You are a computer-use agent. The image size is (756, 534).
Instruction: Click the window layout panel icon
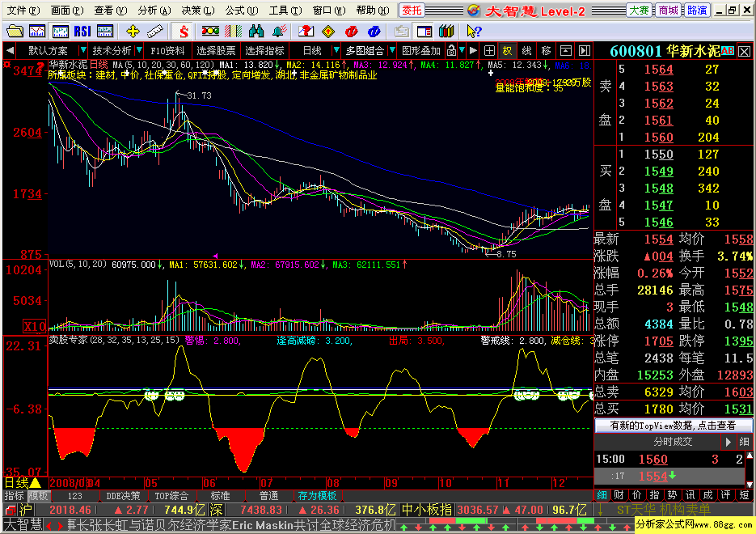pos(424,32)
